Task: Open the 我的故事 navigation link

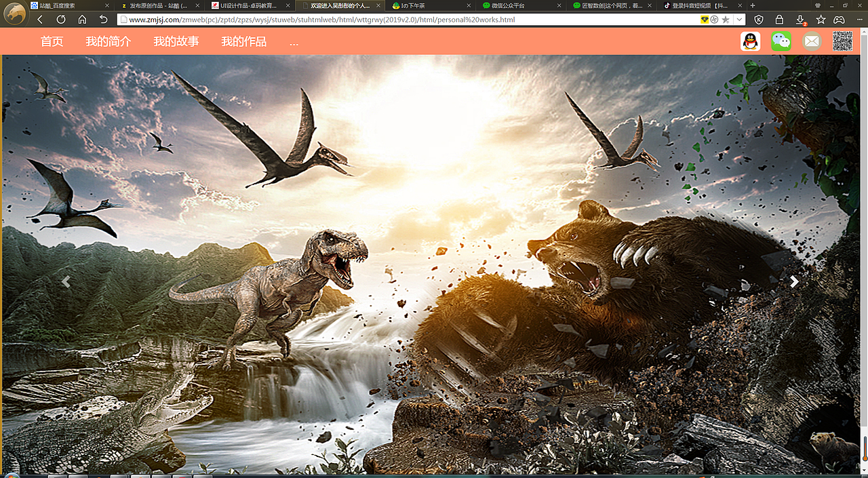Action: click(x=176, y=41)
